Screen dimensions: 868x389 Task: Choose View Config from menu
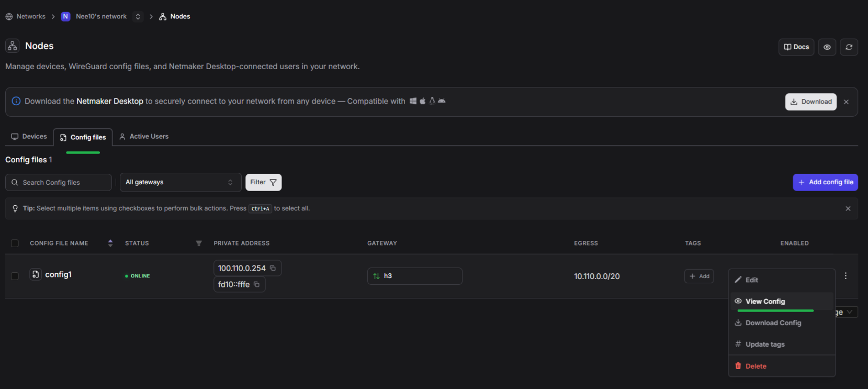pyautogui.click(x=782, y=302)
